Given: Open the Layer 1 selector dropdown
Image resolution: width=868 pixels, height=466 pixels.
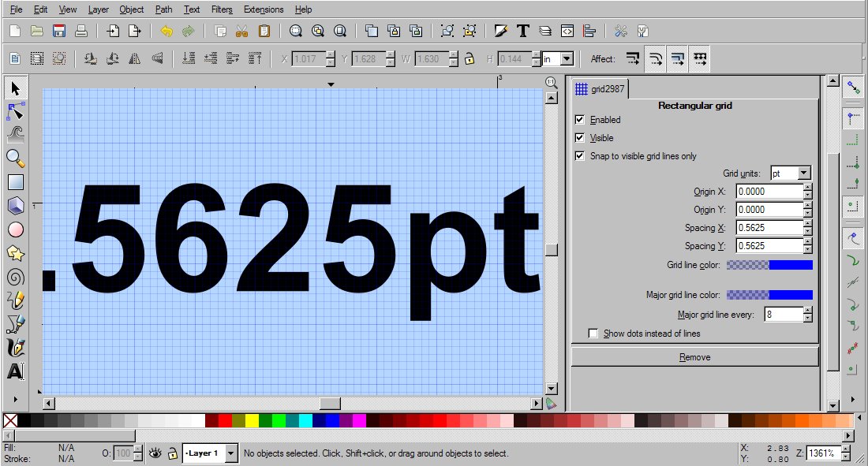Looking at the screenshot, I should tap(210, 453).
